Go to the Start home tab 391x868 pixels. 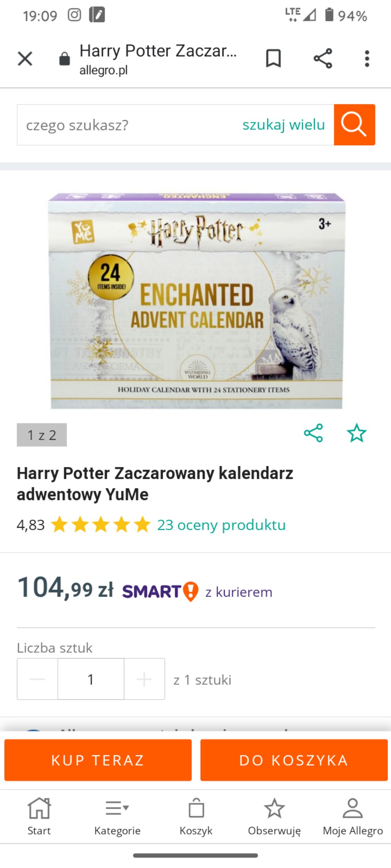click(x=39, y=816)
